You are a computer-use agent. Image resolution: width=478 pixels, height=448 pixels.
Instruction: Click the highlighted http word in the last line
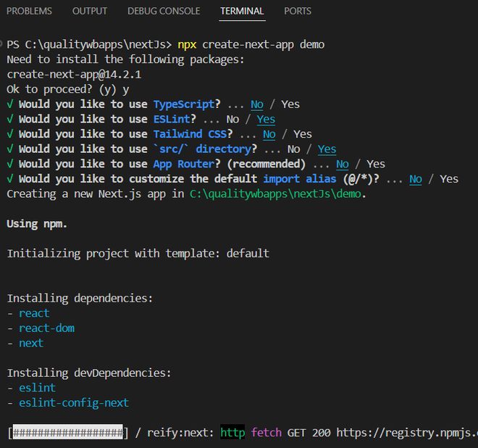tap(232, 433)
